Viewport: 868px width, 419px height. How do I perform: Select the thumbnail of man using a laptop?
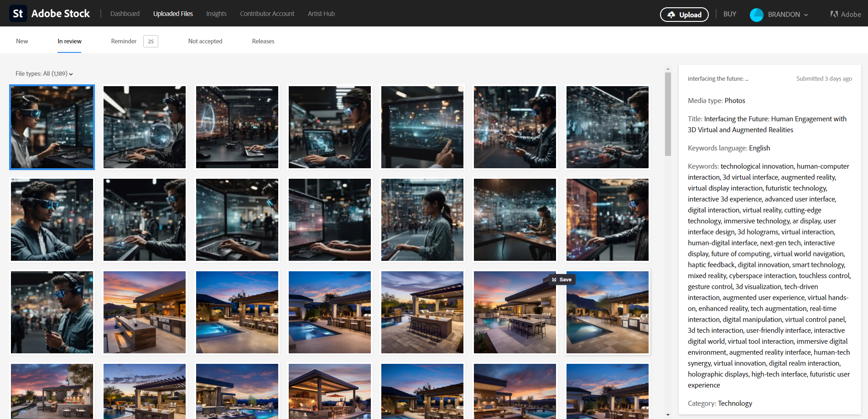330,127
